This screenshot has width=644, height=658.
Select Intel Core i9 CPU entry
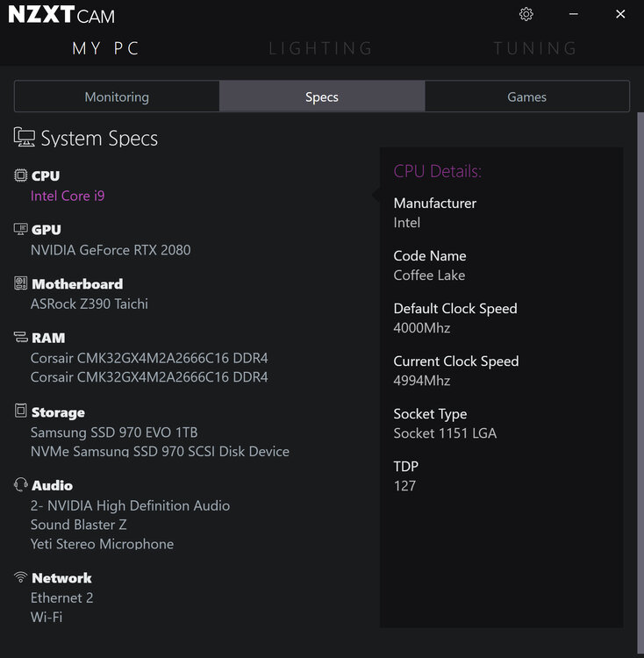68,196
